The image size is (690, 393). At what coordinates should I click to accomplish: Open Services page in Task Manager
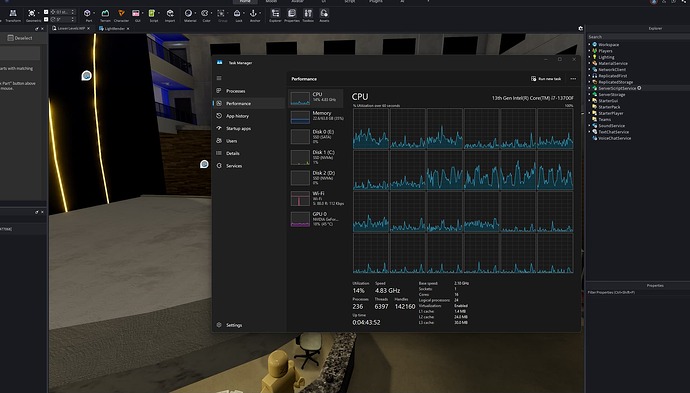coord(249,166)
